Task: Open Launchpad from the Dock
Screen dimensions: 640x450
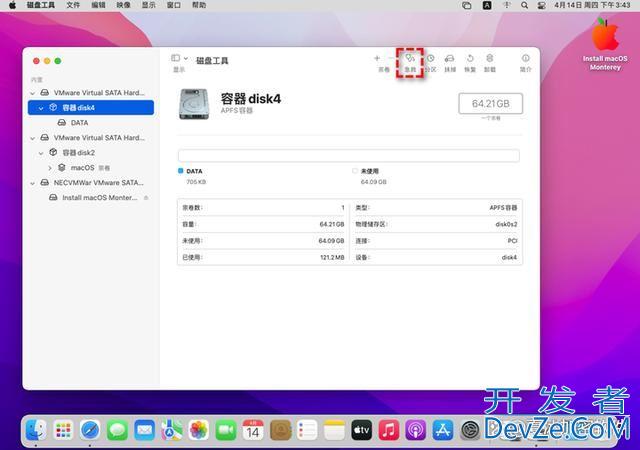Action: point(63,430)
